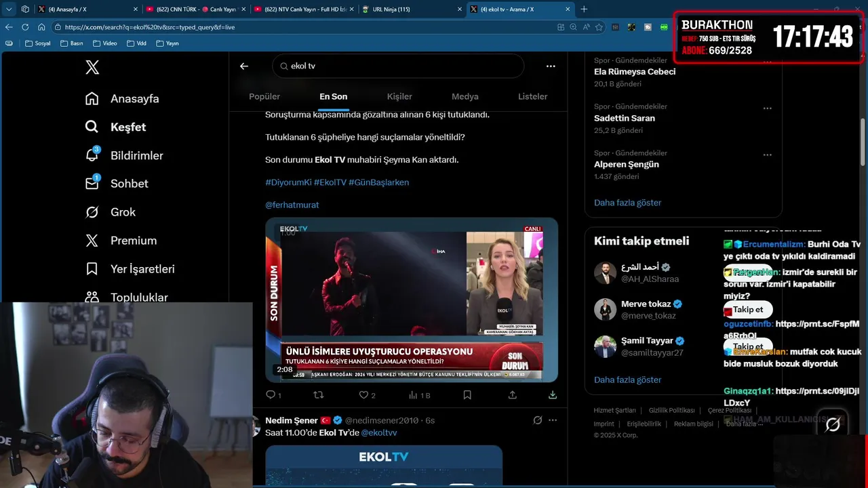Screen dimensions: 868x488
Task: Open the Yayın bookmarks folder
Action: click(167, 43)
